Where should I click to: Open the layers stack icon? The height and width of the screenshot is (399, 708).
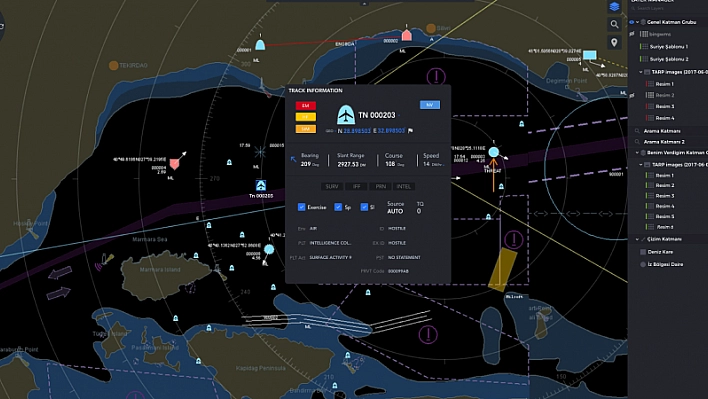point(614,7)
